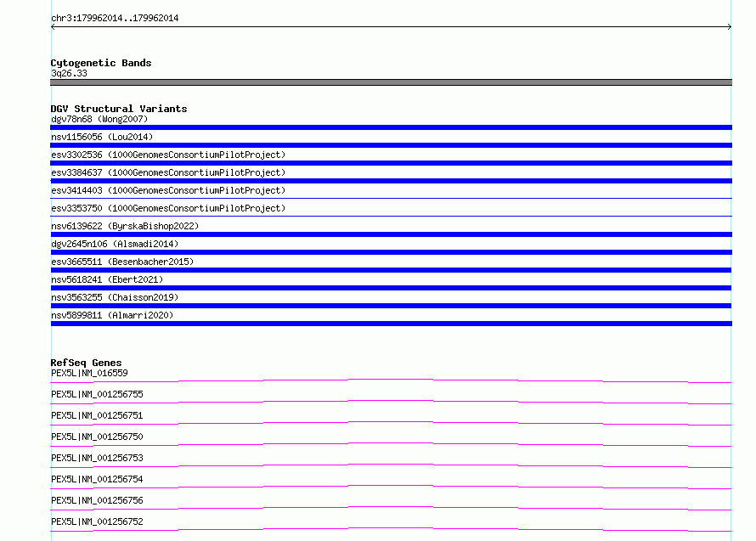
Task: Click the magenta line under PEX5L|NM_001256753
Action: coord(391,465)
